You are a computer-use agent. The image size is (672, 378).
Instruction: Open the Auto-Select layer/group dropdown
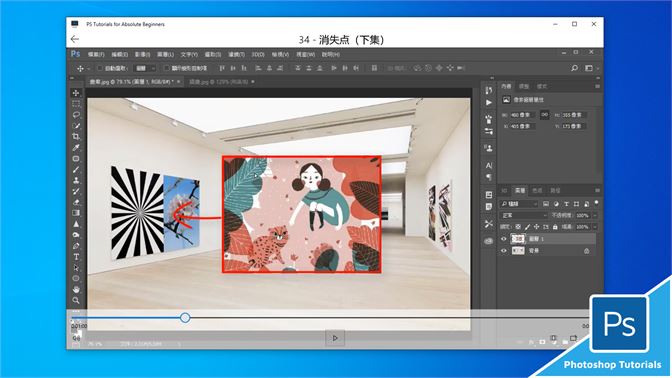tap(145, 68)
